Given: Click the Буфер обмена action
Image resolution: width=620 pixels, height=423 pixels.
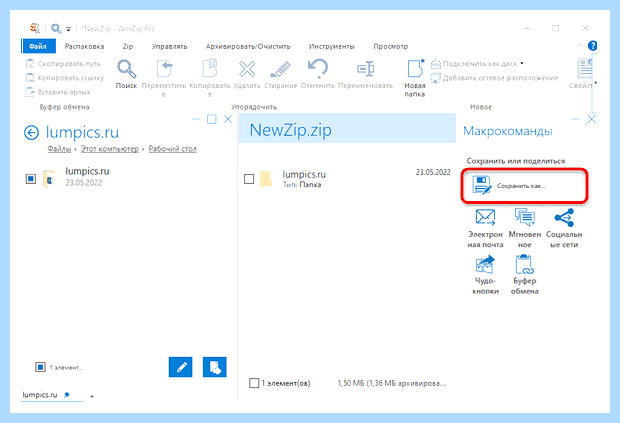Looking at the screenshot, I should [x=525, y=275].
